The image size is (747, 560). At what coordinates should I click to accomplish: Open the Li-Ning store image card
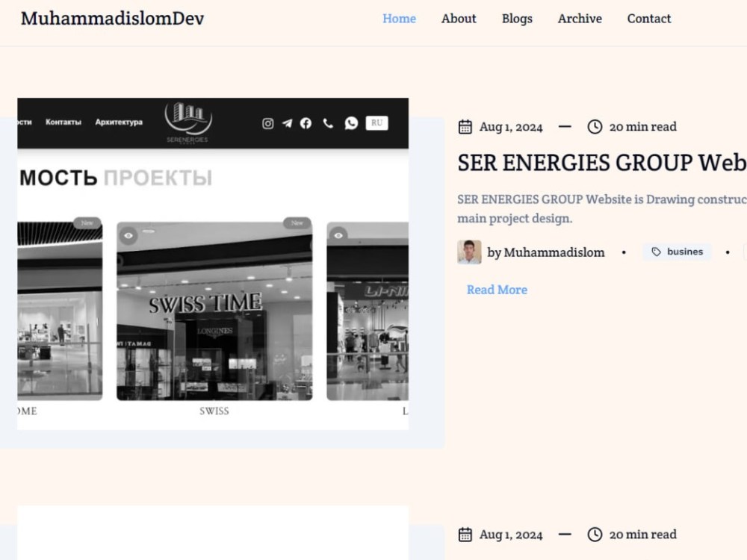click(368, 311)
